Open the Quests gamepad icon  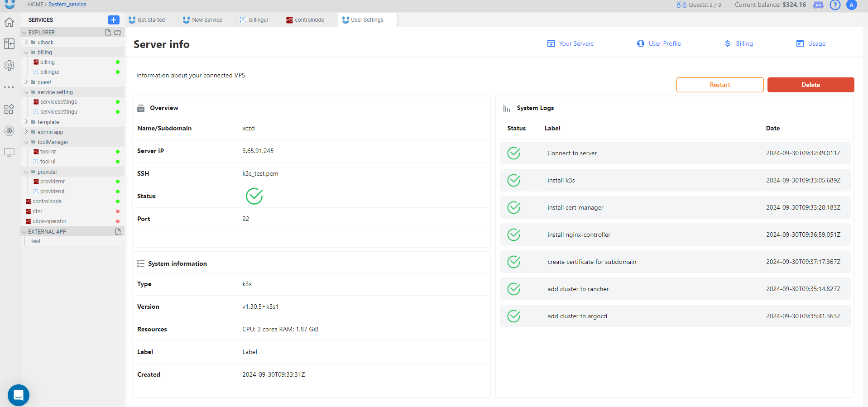681,5
